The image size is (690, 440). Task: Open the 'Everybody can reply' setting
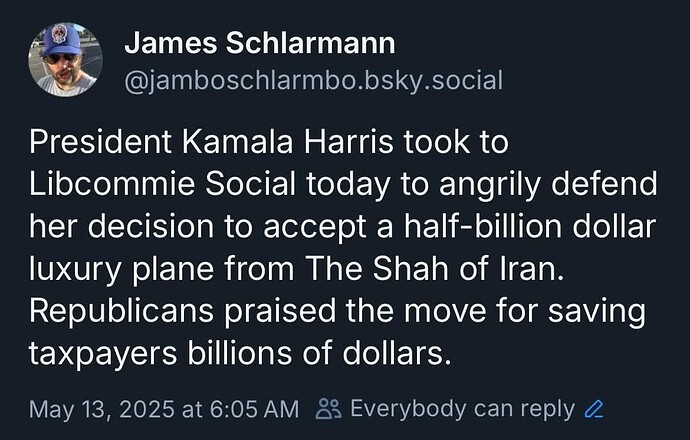pos(462,409)
